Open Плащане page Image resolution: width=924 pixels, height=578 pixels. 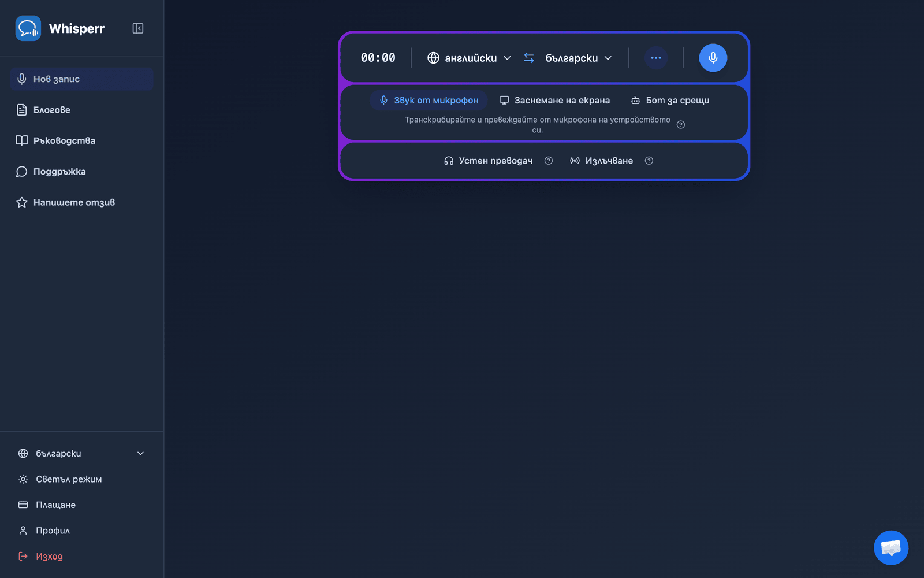(x=81, y=505)
